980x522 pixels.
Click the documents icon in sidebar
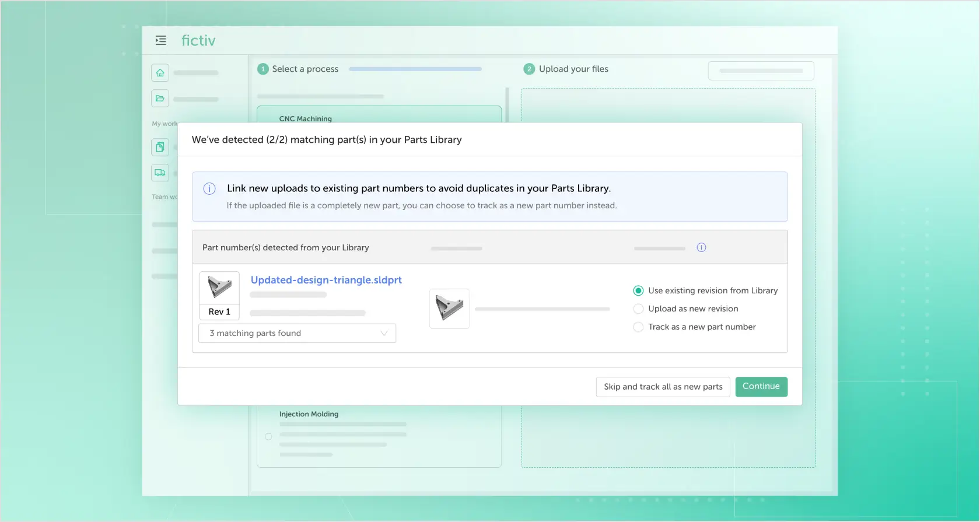coord(160,147)
